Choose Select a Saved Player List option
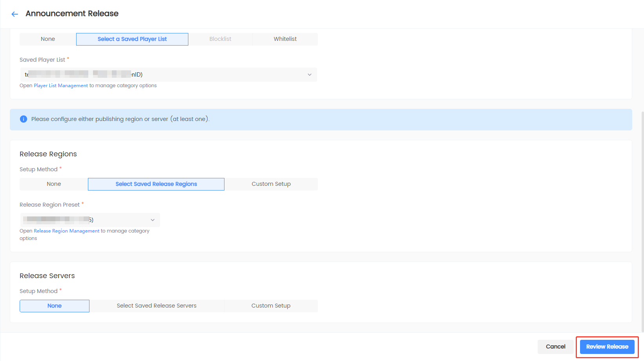This screenshot has width=644, height=361. point(132,39)
